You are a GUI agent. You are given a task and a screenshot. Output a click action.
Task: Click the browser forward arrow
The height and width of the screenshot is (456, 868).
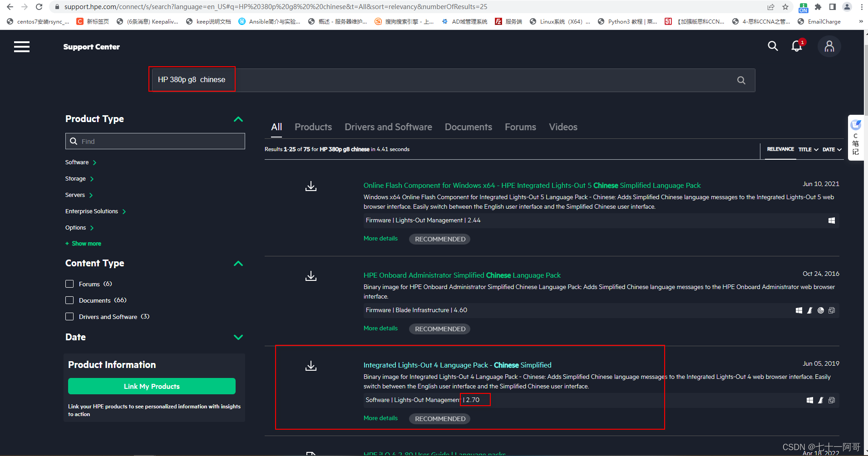pos(25,7)
